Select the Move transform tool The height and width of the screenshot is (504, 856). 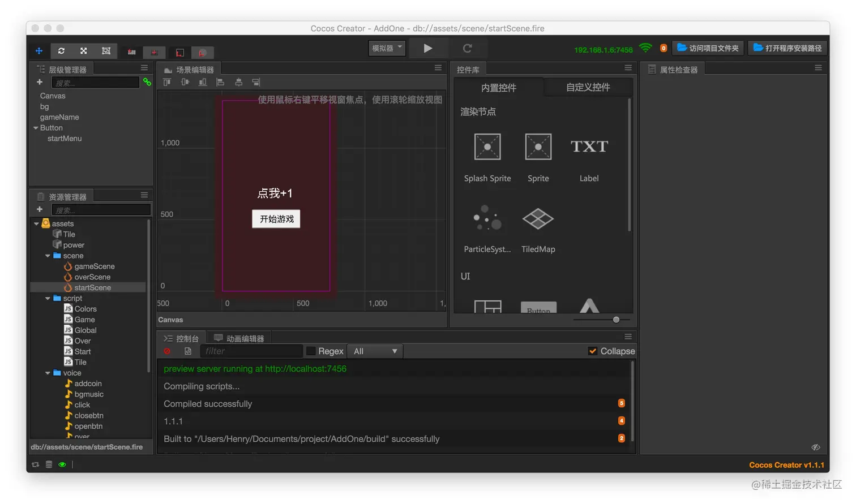[x=39, y=51]
